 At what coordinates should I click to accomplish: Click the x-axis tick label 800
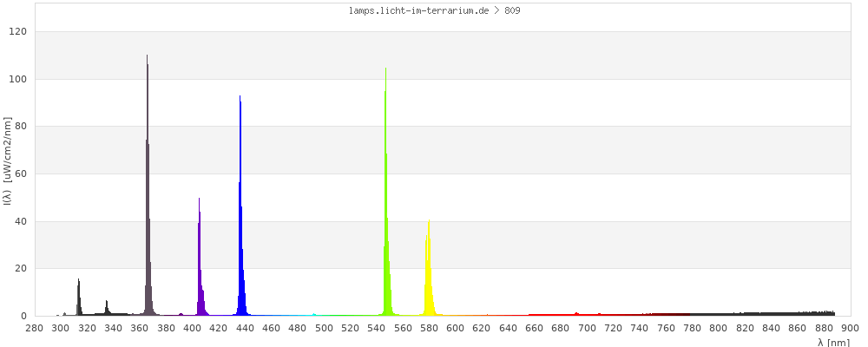click(719, 328)
